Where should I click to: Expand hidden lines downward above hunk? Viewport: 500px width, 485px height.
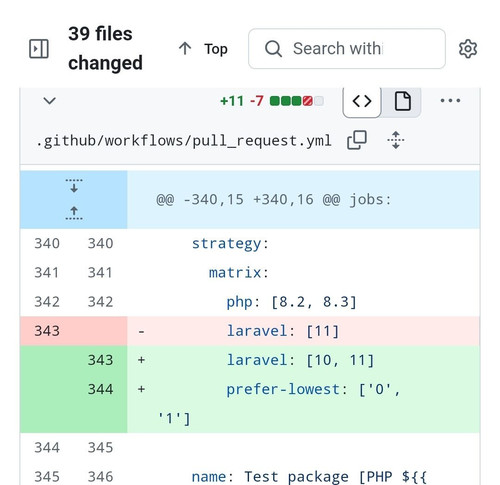[74, 186]
